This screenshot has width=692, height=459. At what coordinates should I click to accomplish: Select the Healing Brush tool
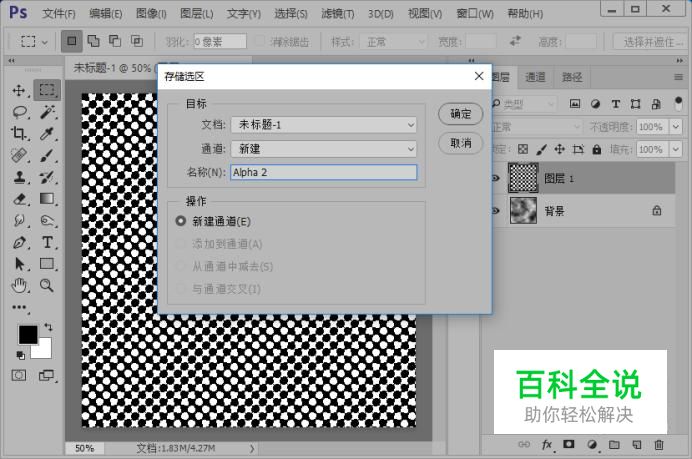[19, 155]
